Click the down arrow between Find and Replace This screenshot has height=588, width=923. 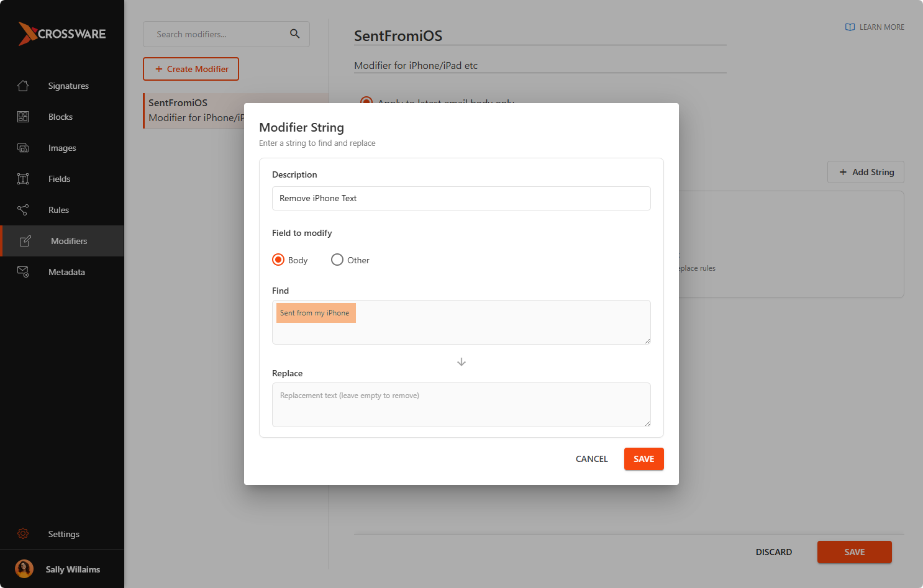[x=461, y=362]
